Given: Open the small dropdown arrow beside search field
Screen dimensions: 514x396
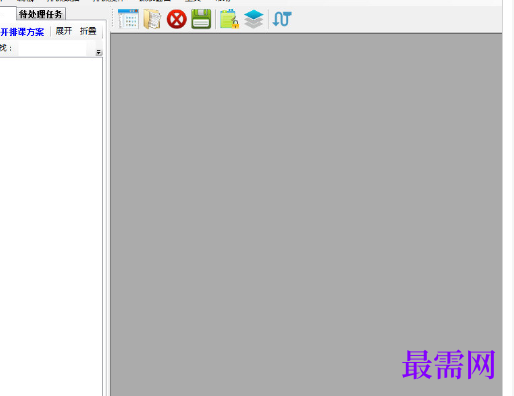Looking at the screenshot, I should (99, 52).
